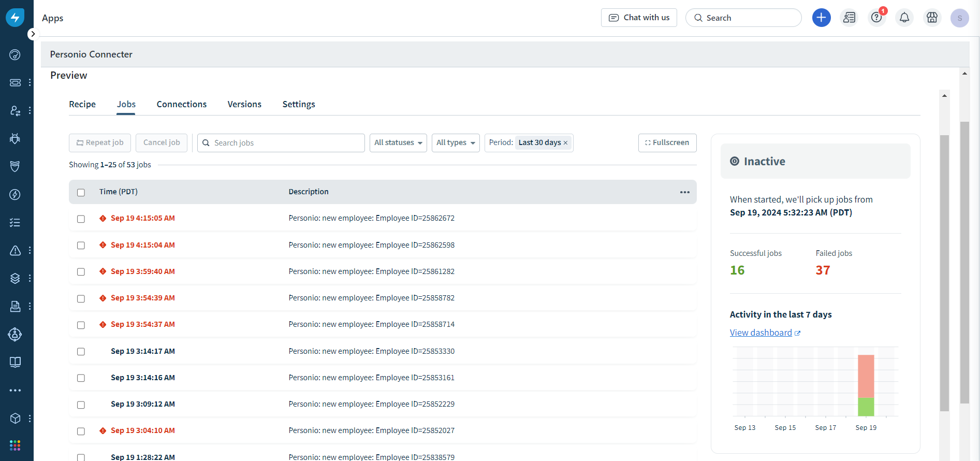Switch to the Connections tab

tap(182, 104)
